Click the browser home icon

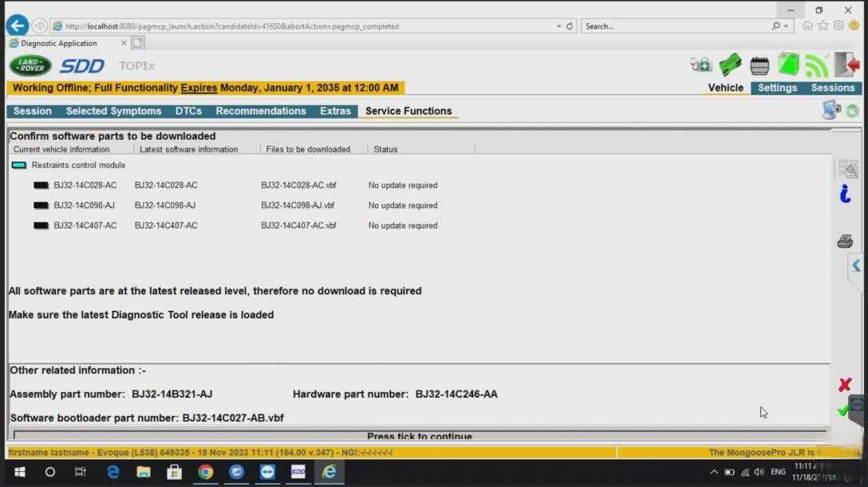807,26
